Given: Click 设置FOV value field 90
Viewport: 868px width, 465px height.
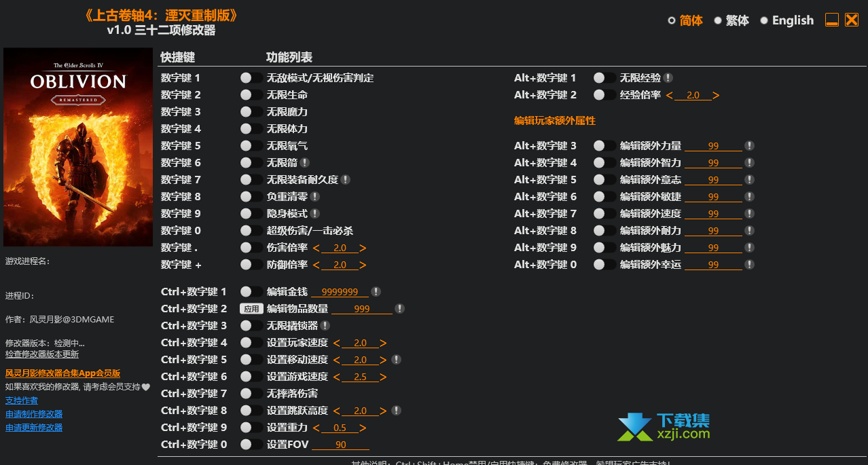Looking at the screenshot, I should 341,445.
